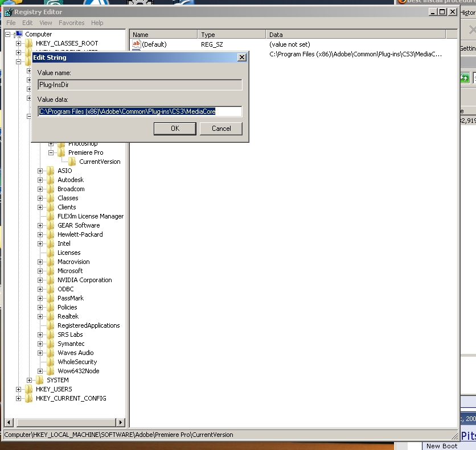Click the SRS Labs folder icon

click(x=51, y=334)
